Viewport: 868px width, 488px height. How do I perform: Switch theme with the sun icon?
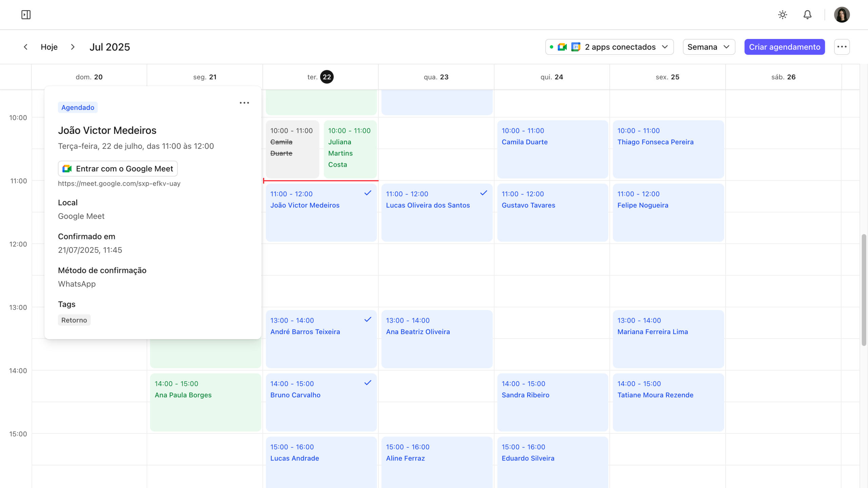pos(783,15)
